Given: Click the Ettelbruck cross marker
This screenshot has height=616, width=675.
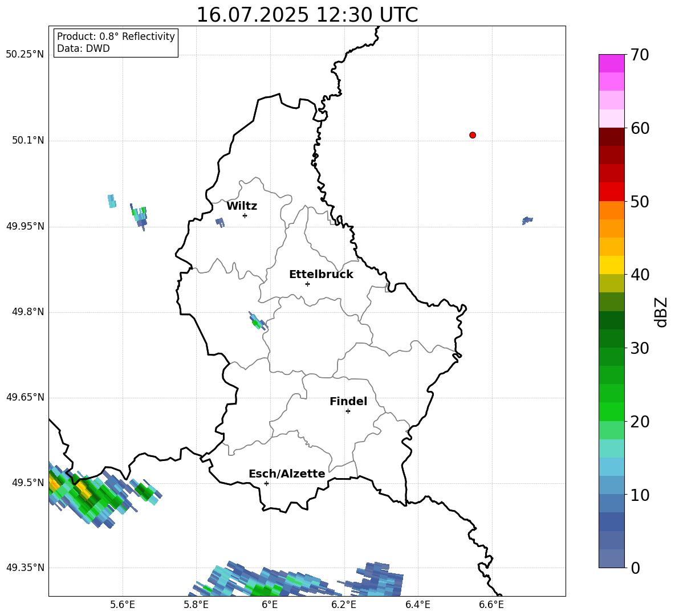Looking at the screenshot, I should point(307,284).
